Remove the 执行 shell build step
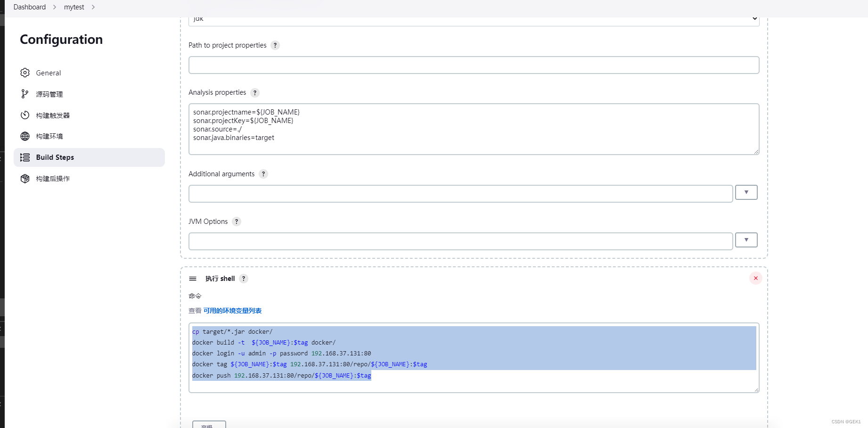 tap(756, 278)
